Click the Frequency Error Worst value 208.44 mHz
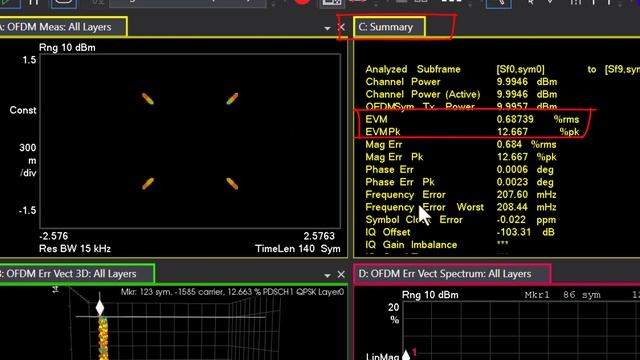This screenshot has width=640, height=360. pos(526,207)
